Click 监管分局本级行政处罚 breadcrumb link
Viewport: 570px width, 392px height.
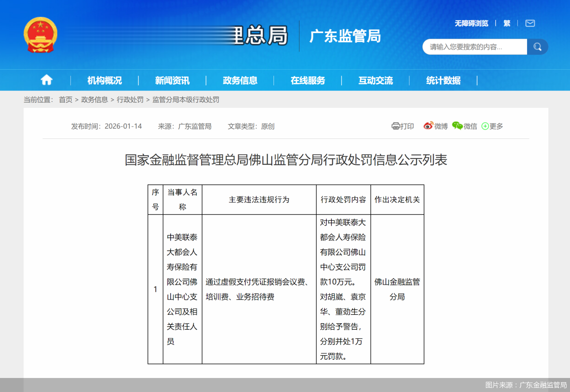click(186, 100)
